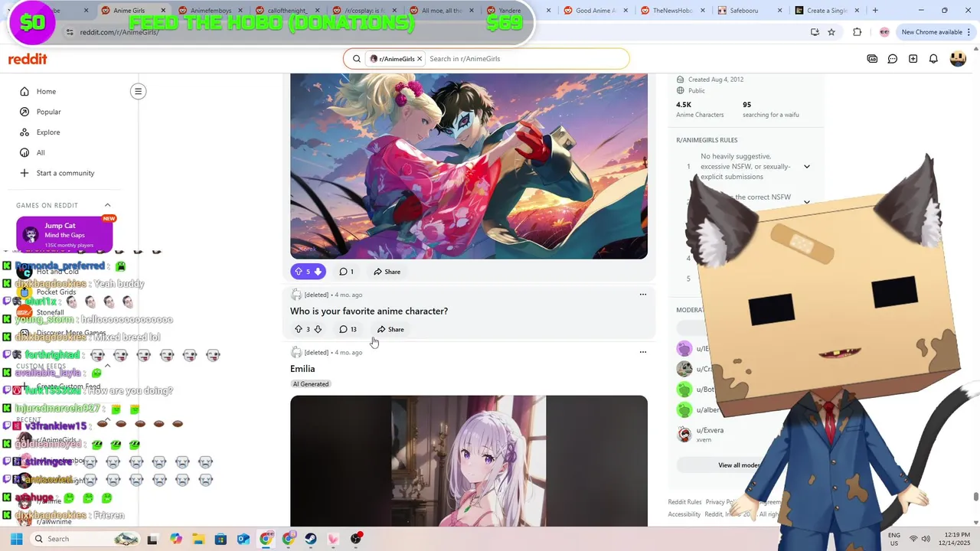
Task: Click the Accessibility footer link
Action: coord(684,514)
